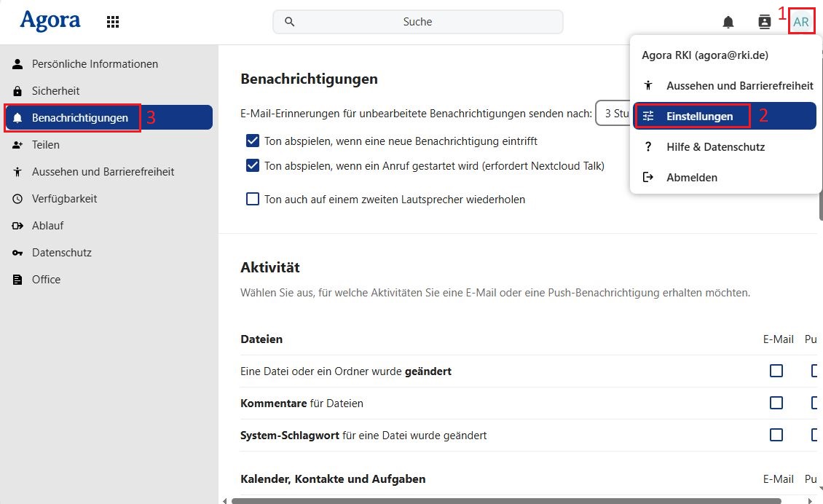
Task: Enable sound repeat on second Lautsprecher
Action: pos(253,199)
